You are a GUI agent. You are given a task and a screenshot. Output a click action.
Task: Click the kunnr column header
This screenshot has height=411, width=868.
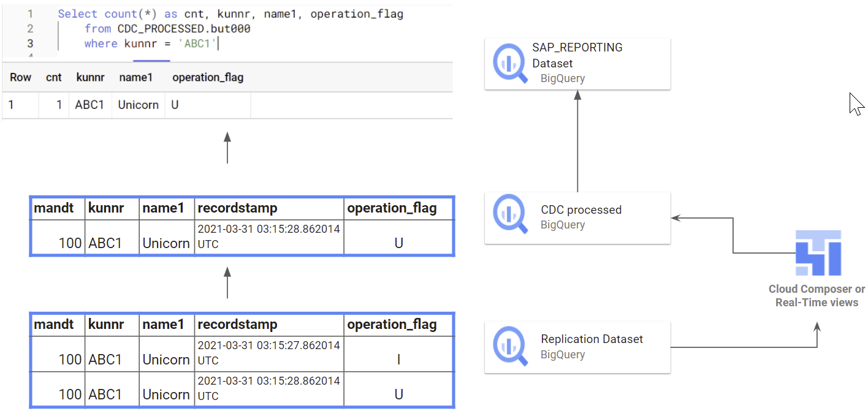(x=90, y=77)
